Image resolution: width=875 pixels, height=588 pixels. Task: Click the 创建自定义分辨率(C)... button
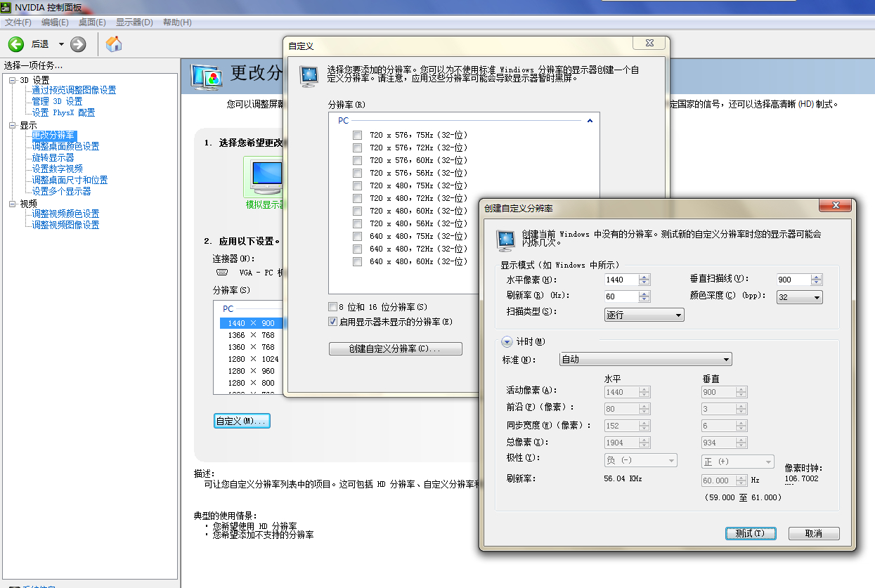point(396,349)
